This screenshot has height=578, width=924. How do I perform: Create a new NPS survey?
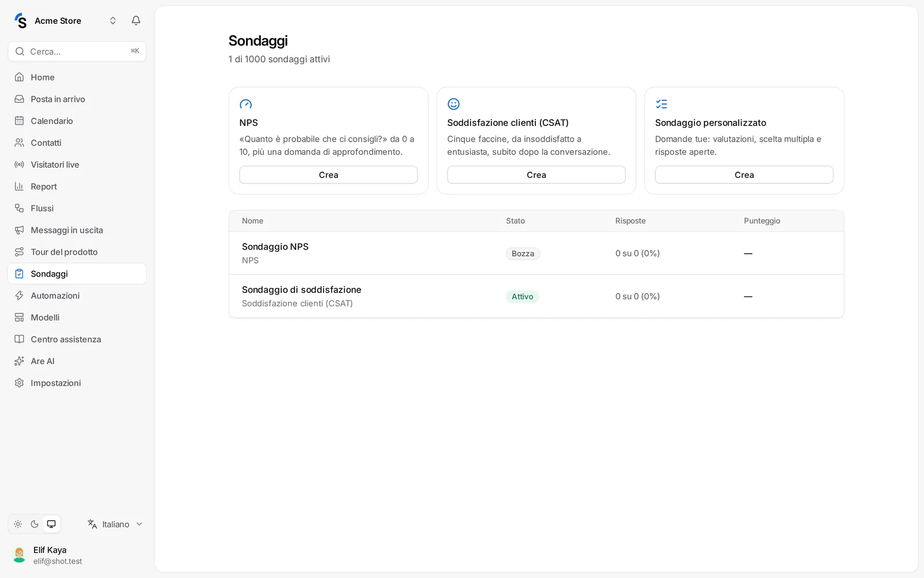[x=329, y=175]
